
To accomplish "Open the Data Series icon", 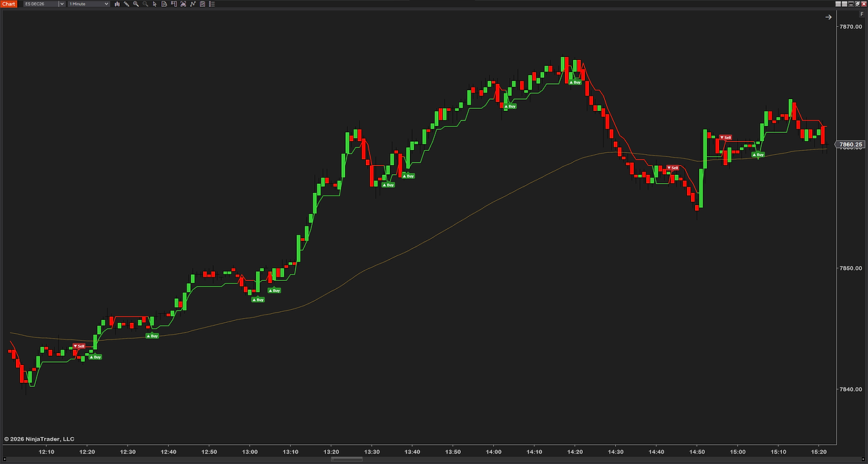I will tap(183, 3).
